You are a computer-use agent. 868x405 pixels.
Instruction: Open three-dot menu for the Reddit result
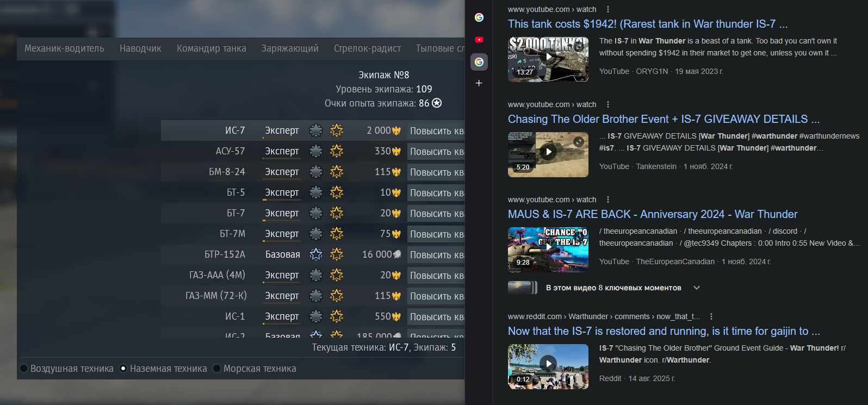pyautogui.click(x=711, y=316)
